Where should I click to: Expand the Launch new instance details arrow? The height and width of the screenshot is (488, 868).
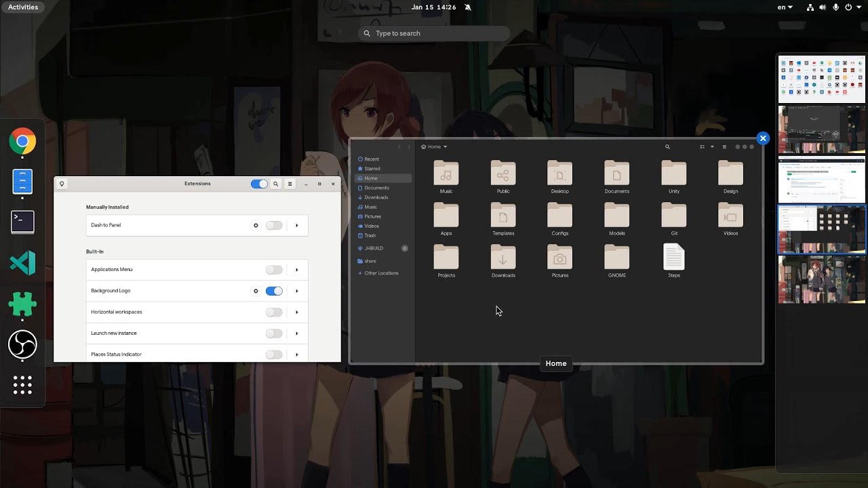297,333
